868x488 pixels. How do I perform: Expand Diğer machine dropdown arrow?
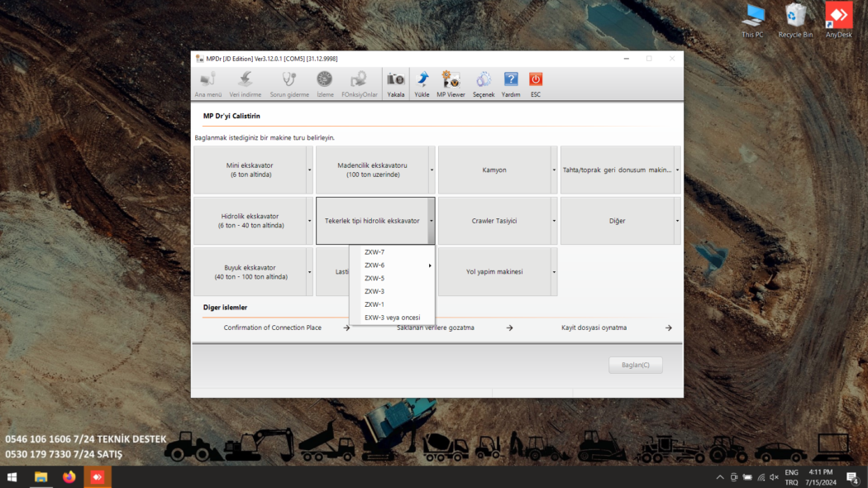pyautogui.click(x=677, y=221)
